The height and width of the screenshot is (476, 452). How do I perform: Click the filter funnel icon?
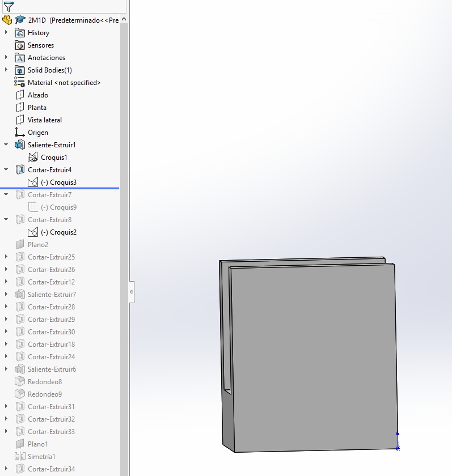tap(9, 6)
